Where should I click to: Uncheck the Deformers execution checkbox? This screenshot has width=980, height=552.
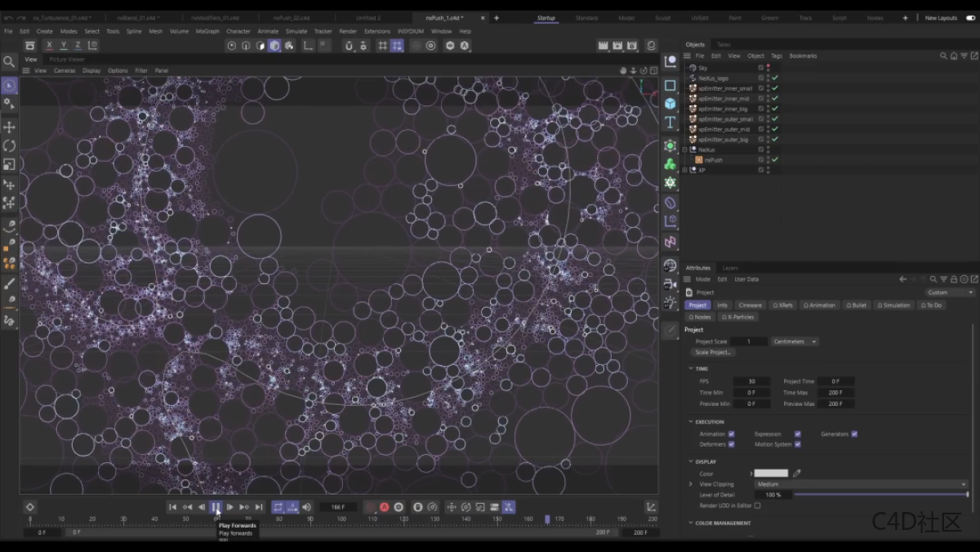click(731, 444)
